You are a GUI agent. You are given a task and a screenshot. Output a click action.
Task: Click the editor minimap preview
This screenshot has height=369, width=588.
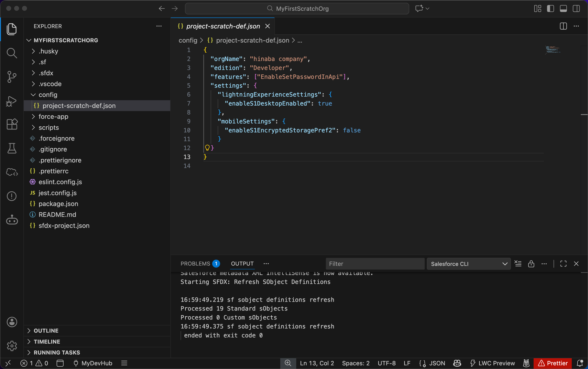point(553,50)
